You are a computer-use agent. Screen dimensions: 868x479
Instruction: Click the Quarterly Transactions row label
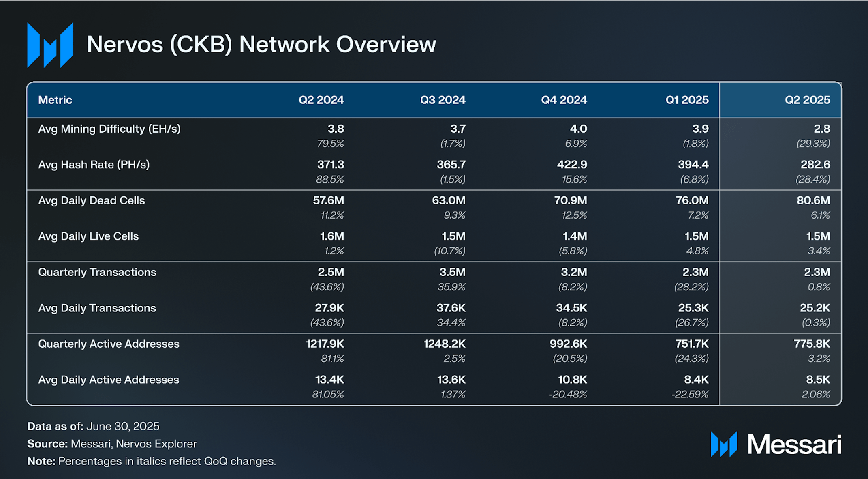click(97, 272)
